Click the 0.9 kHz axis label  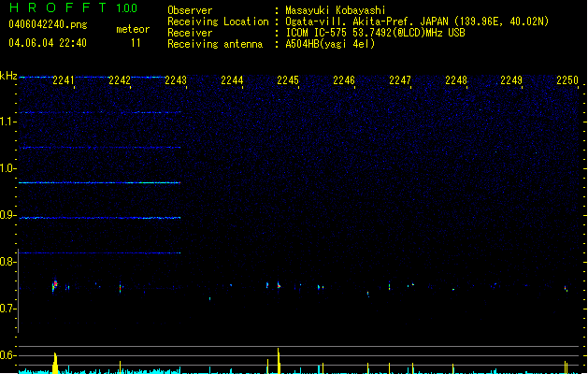[8, 215]
